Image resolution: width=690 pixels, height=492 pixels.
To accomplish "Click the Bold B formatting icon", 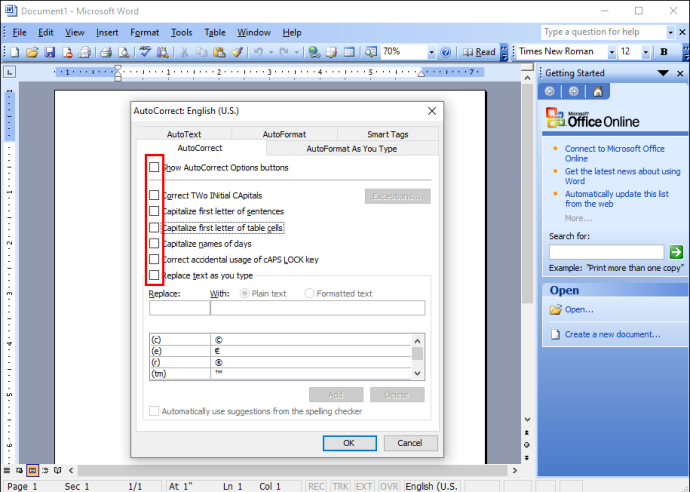I will click(664, 52).
